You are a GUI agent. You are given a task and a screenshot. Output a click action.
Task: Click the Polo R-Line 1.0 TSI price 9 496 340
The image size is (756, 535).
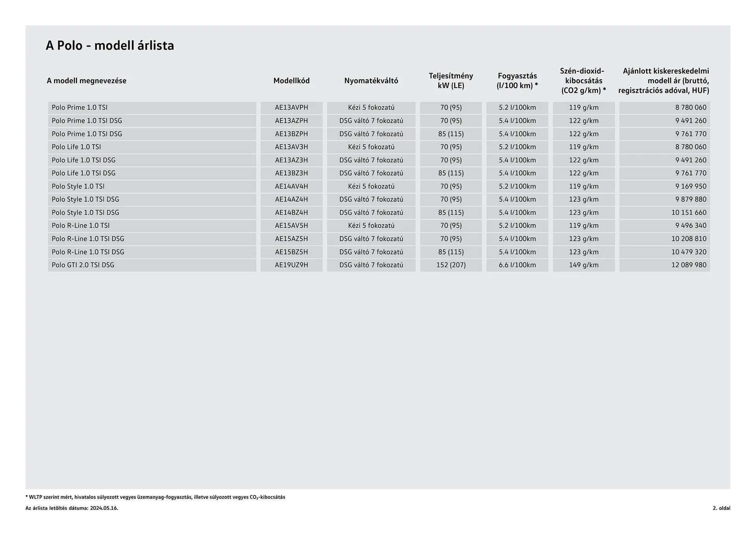pos(691,226)
